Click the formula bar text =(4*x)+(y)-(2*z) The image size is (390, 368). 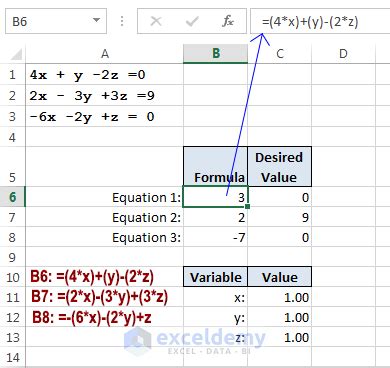click(310, 22)
